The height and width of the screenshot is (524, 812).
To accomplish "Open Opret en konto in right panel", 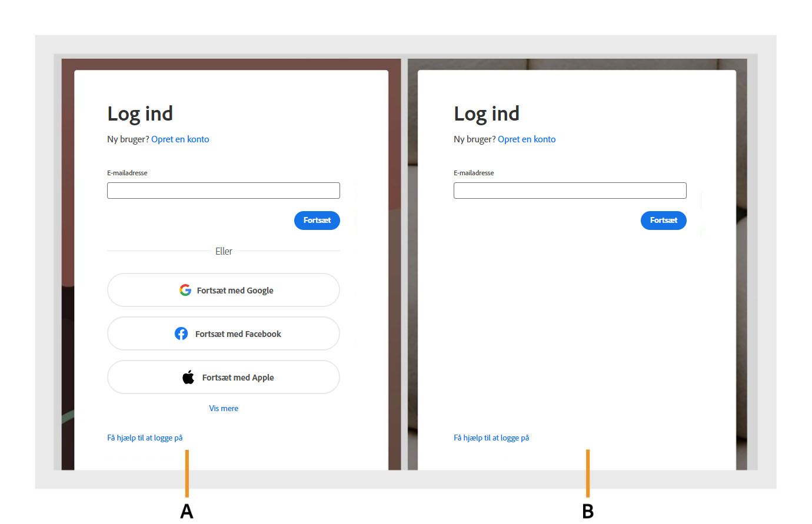I will pos(527,139).
